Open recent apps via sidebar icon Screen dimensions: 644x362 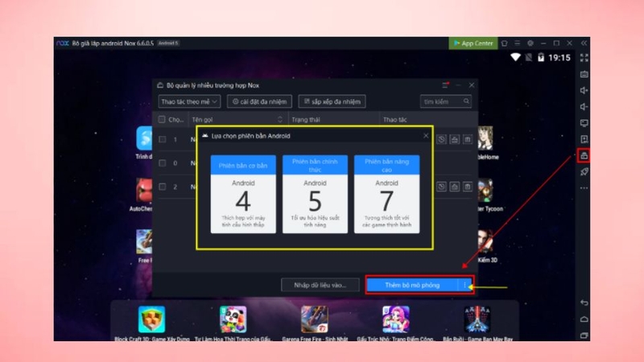pos(584,335)
